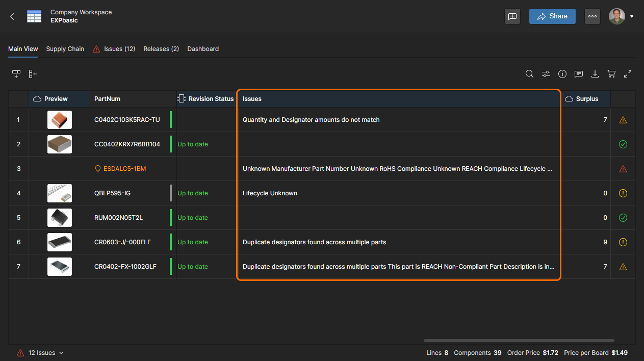Click the add row icon
This screenshot has height=361, width=644.
pyautogui.click(x=16, y=74)
